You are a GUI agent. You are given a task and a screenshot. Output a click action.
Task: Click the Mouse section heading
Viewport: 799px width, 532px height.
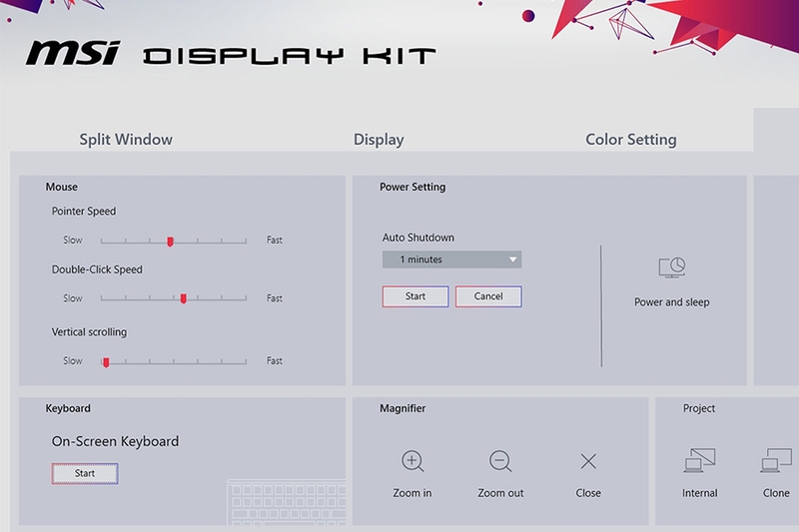62,187
